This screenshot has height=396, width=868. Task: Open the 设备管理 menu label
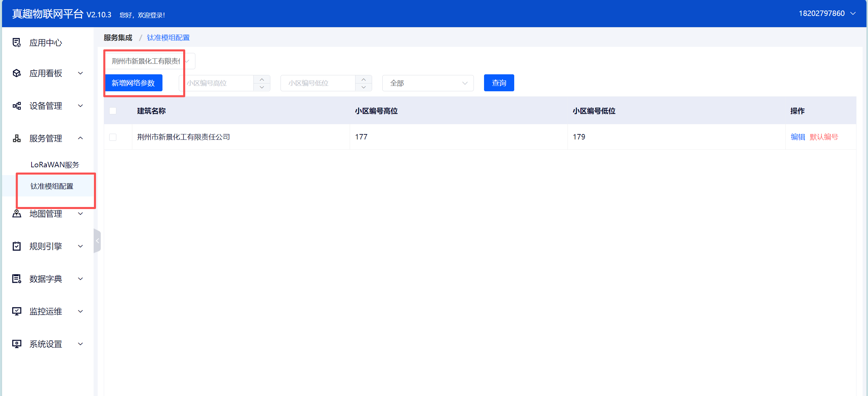coord(46,106)
